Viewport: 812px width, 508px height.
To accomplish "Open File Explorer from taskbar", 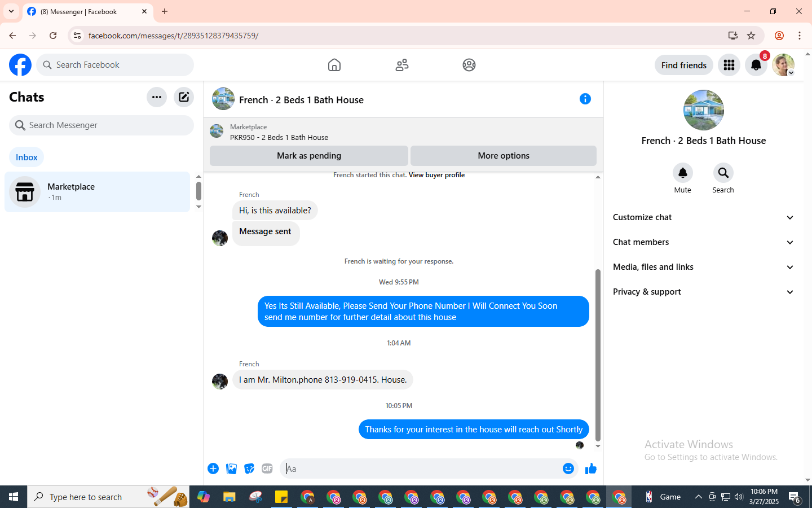I will coord(229,497).
